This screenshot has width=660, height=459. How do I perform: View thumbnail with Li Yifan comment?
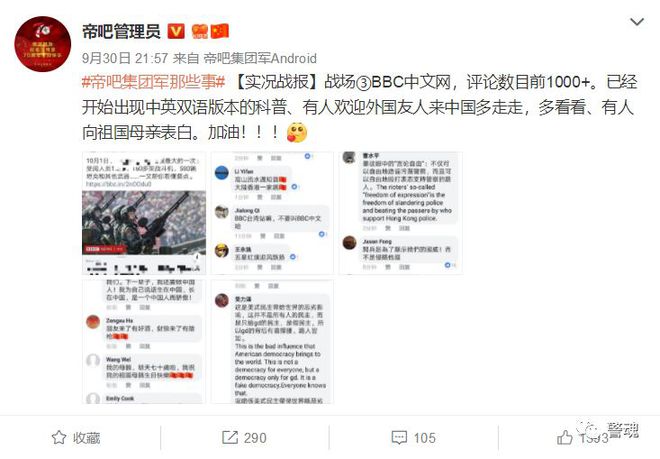coord(272,213)
